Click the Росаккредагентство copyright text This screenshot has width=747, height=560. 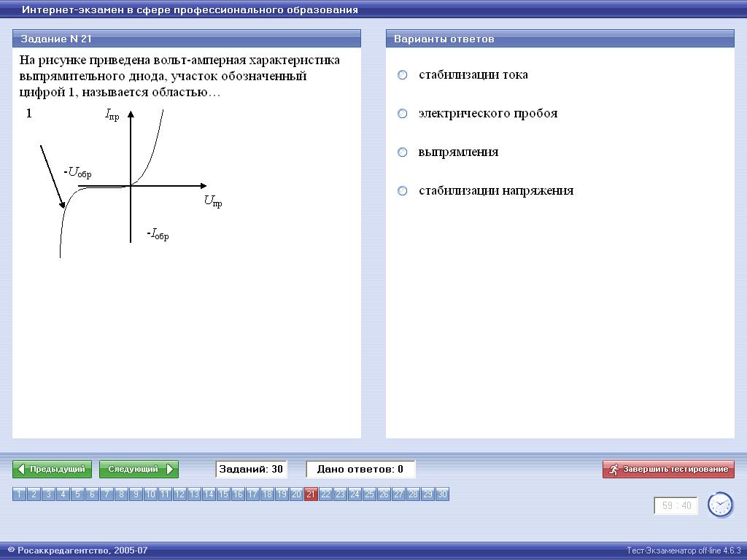pyautogui.click(x=78, y=551)
